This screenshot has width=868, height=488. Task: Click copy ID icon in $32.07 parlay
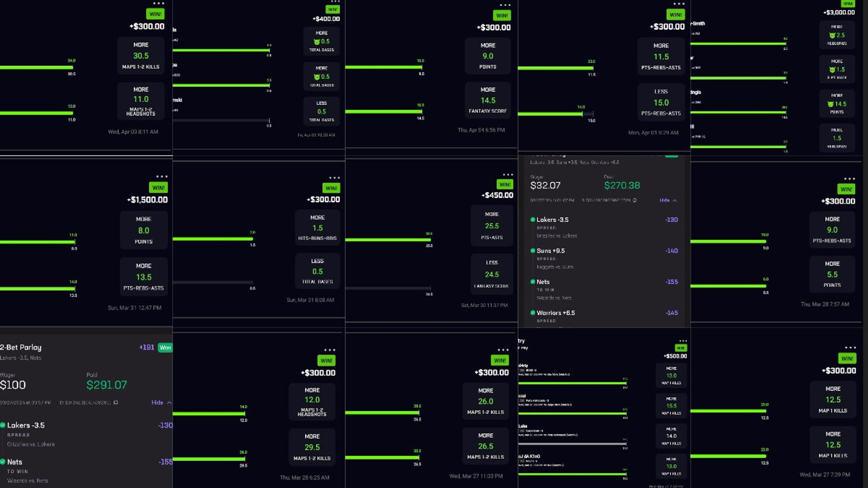pos(635,200)
